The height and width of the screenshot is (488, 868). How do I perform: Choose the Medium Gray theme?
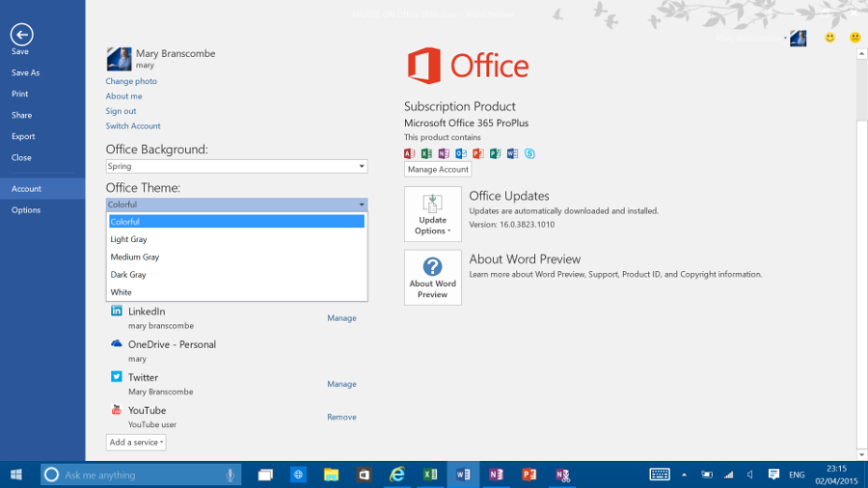pyautogui.click(x=236, y=257)
